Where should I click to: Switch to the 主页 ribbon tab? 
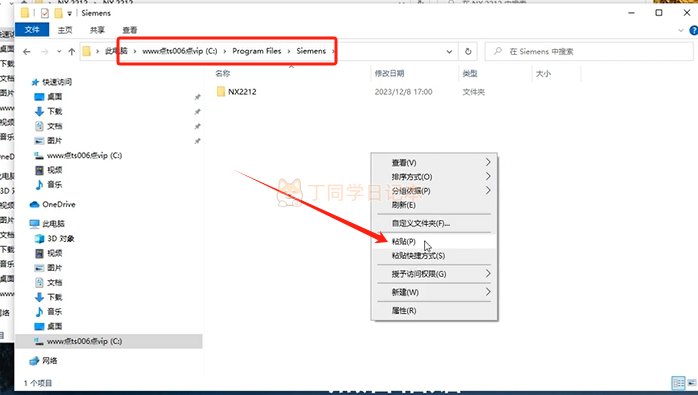point(65,30)
